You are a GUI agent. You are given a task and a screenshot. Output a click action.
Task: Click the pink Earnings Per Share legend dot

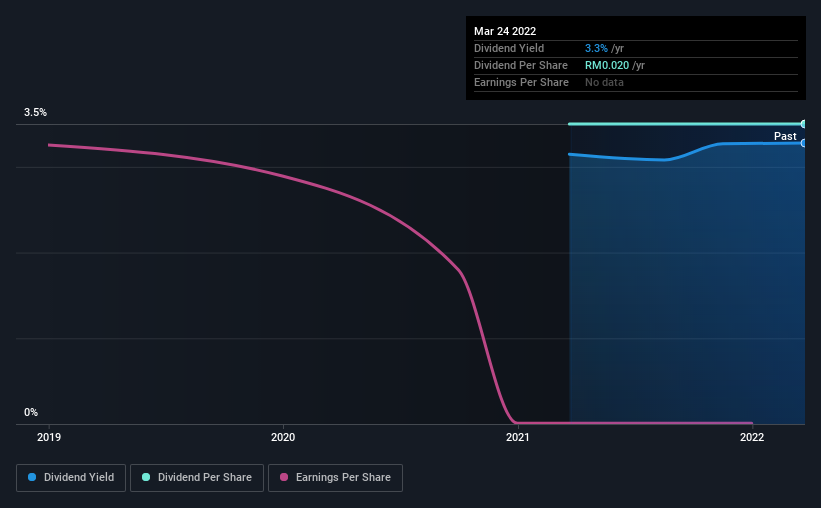(x=284, y=477)
